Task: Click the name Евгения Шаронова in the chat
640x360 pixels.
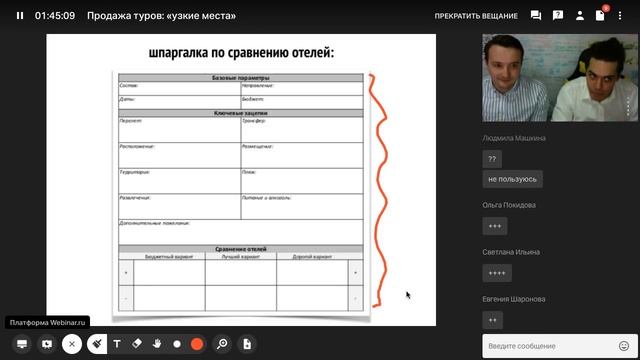Action: click(513, 299)
